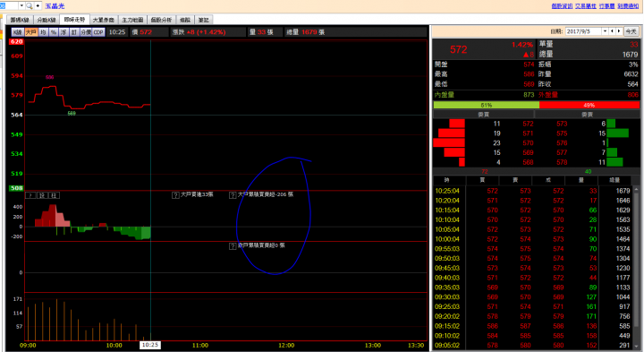This screenshot has height=352, width=644.
Task: Open the first blue link at top right
Action: coord(562,5)
